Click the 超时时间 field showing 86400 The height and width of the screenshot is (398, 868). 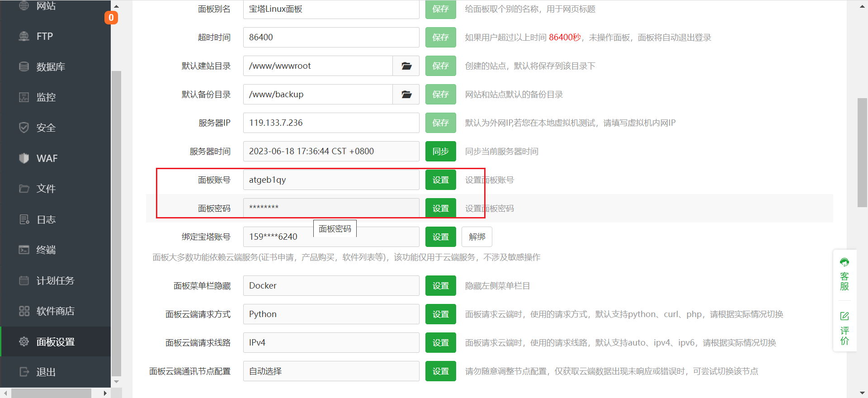coord(331,38)
